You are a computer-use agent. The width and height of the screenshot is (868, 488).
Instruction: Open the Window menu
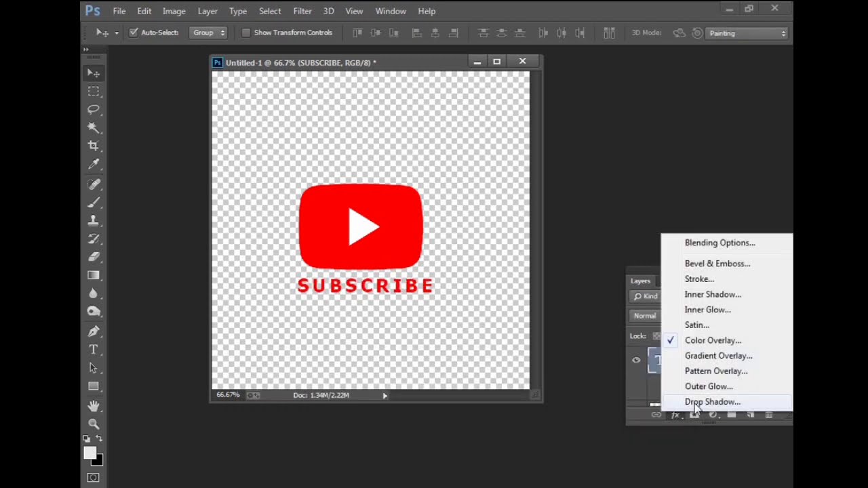(391, 11)
